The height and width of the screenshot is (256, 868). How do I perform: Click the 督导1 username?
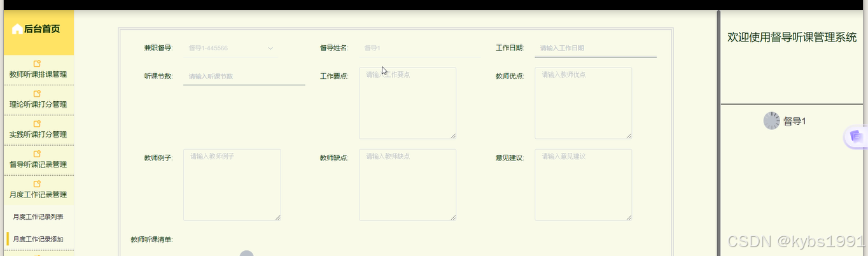(x=795, y=121)
